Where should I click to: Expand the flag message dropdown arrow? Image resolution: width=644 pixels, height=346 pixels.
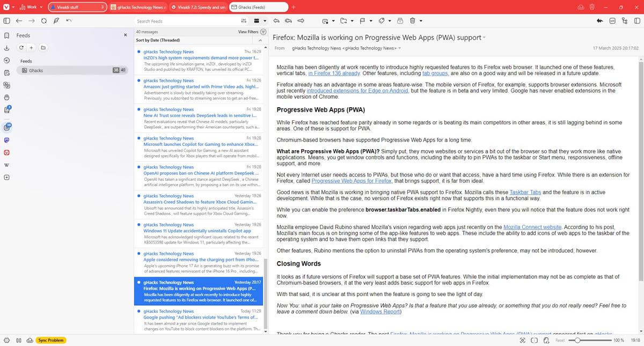tap(370, 21)
